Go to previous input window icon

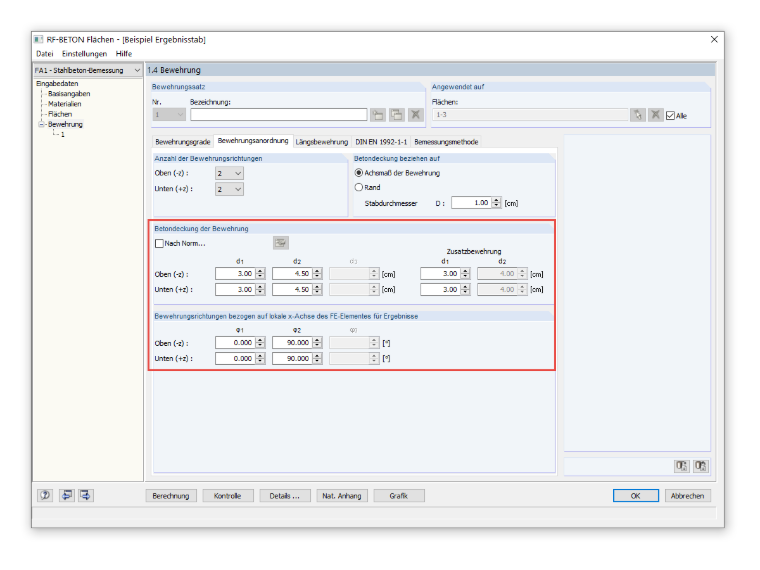[66, 495]
